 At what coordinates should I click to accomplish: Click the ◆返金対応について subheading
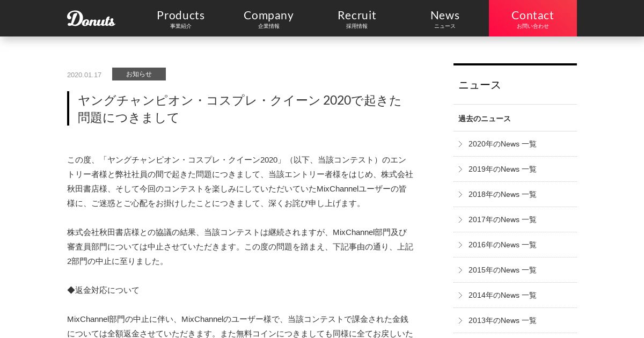(103, 290)
